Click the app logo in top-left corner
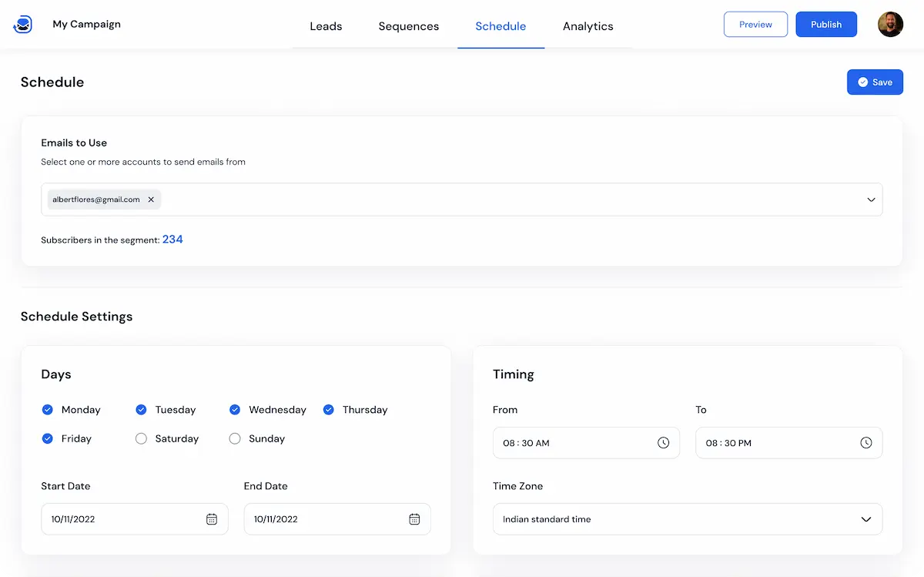 (22, 24)
